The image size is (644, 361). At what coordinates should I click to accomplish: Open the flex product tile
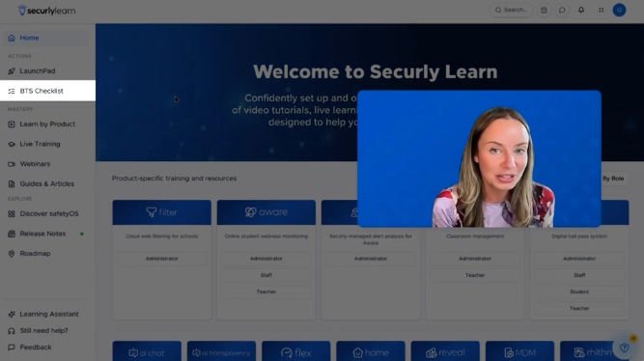[x=296, y=351]
